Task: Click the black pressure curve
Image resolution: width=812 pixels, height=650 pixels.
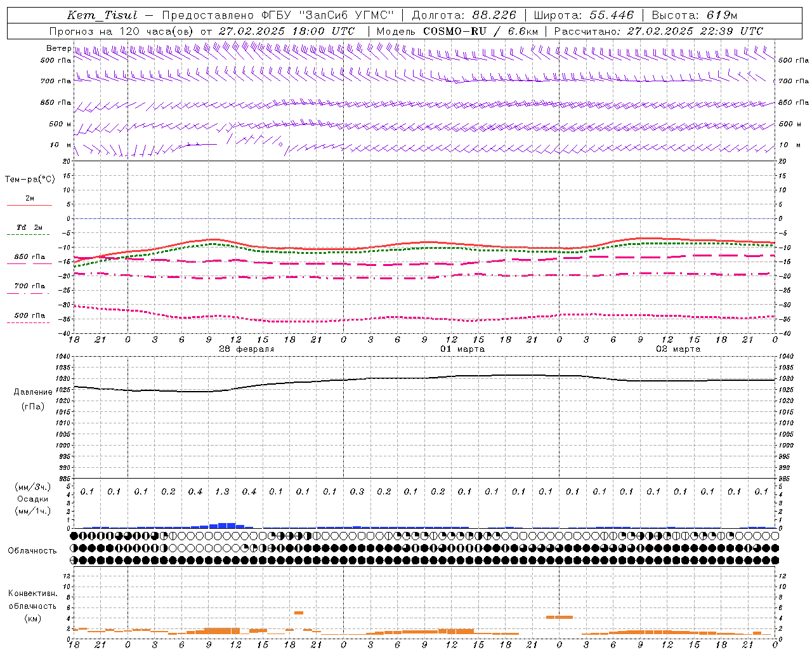Action: (424, 378)
